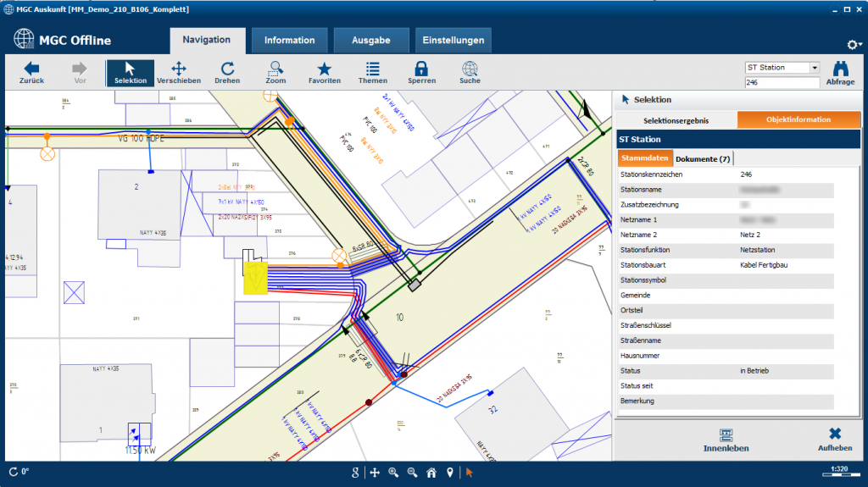
Task: Switch to the Selektionsergebnis tab
Action: (676, 120)
